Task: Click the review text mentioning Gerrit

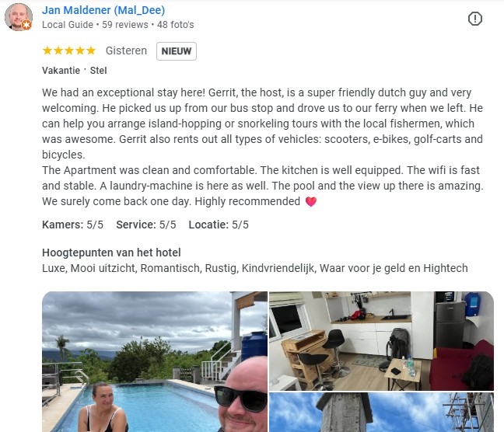Action: click(x=263, y=147)
